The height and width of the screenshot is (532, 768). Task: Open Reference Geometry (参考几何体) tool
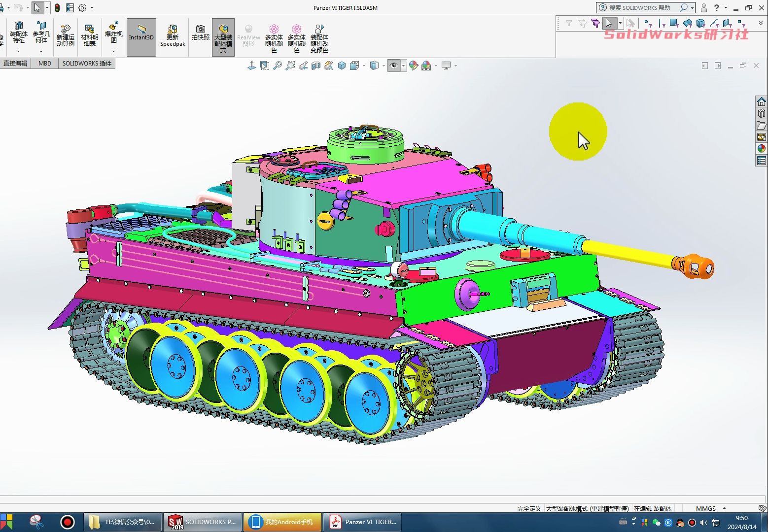click(x=41, y=33)
